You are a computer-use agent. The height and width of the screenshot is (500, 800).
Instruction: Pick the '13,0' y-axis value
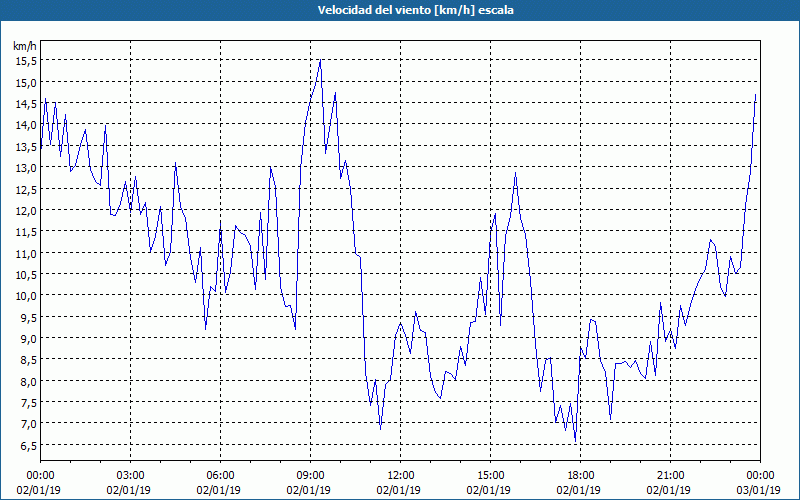26,167
